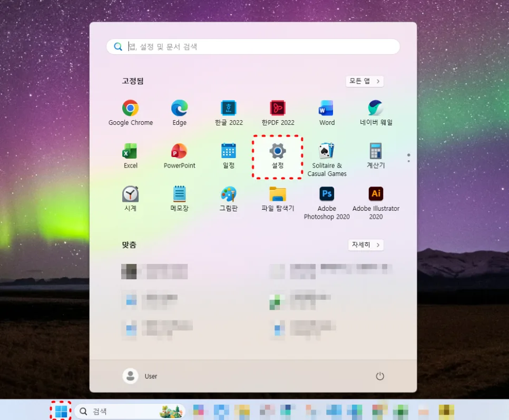Launch Word from pinned apps
509x420 pixels.
pyautogui.click(x=326, y=108)
